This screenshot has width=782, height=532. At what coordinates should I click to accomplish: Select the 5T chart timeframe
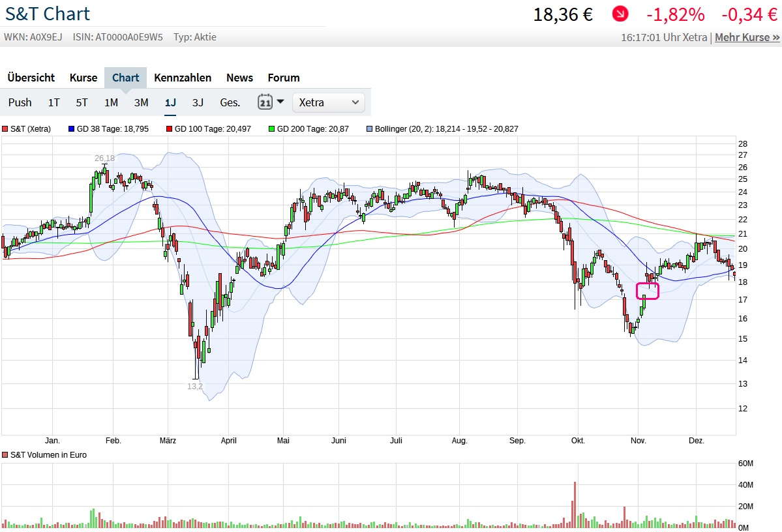pyautogui.click(x=82, y=102)
